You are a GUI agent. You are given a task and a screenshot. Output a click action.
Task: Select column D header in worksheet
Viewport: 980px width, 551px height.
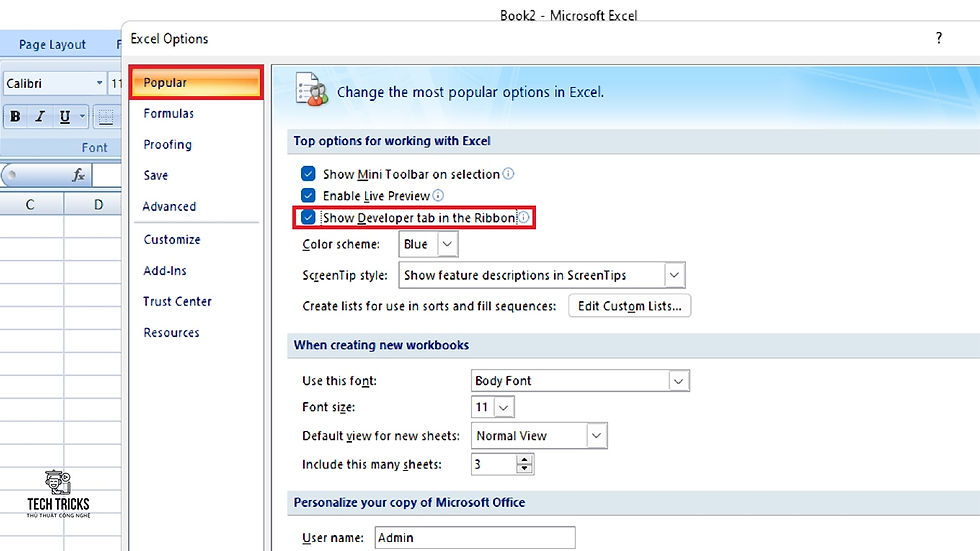[x=98, y=204]
